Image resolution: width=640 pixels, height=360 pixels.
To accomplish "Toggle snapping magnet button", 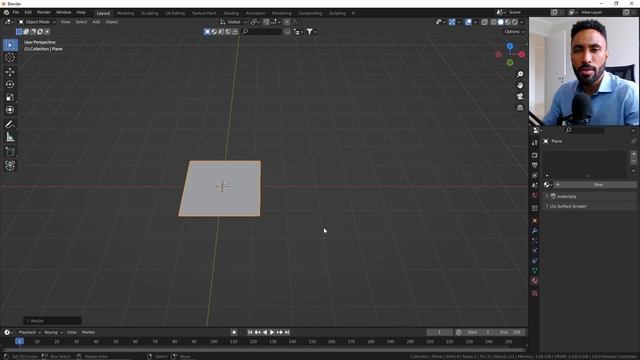I will (266, 22).
